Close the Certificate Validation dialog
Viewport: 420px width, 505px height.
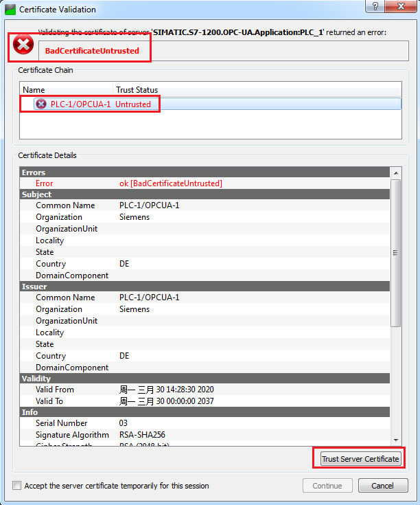(x=402, y=6)
